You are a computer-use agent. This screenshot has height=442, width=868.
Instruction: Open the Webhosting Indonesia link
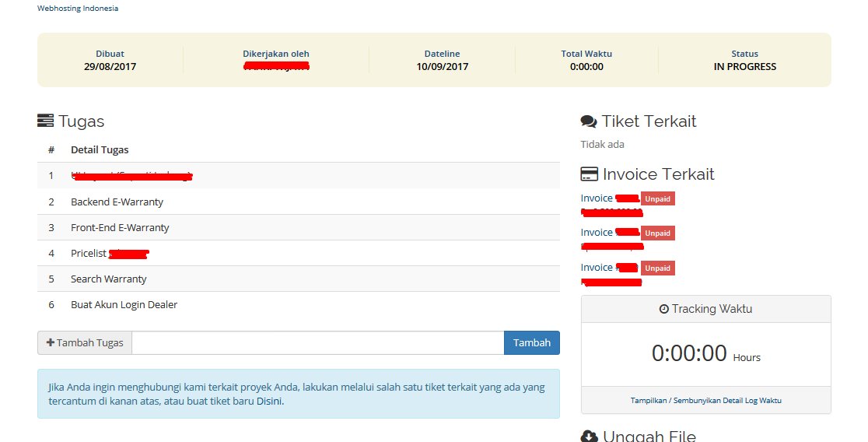tap(78, 9)
